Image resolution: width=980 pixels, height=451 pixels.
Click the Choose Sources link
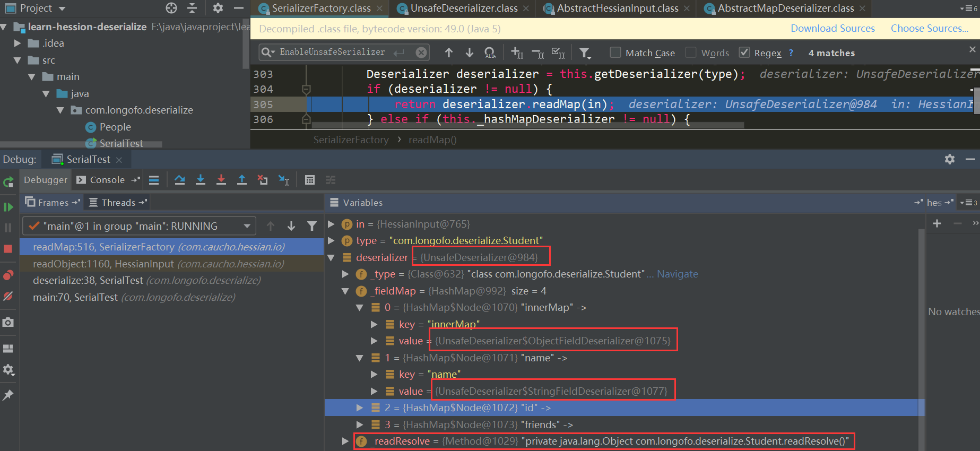point(929,29)
